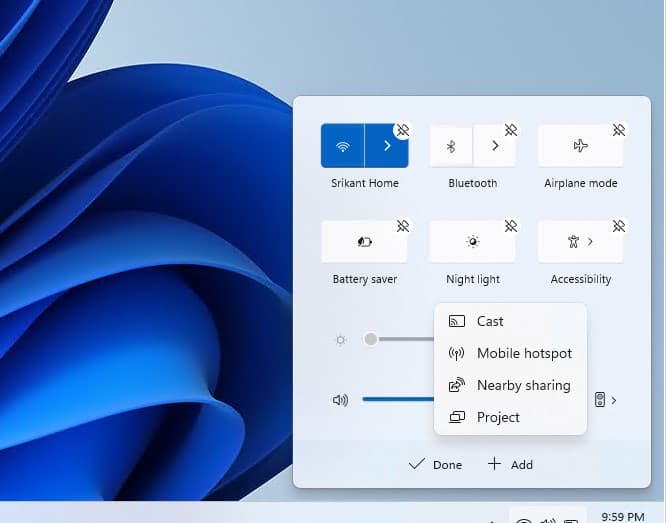The width and height of the screenshot is (666, 523).
Task: Click the Accessibility label text
Action: coord(581,279)
